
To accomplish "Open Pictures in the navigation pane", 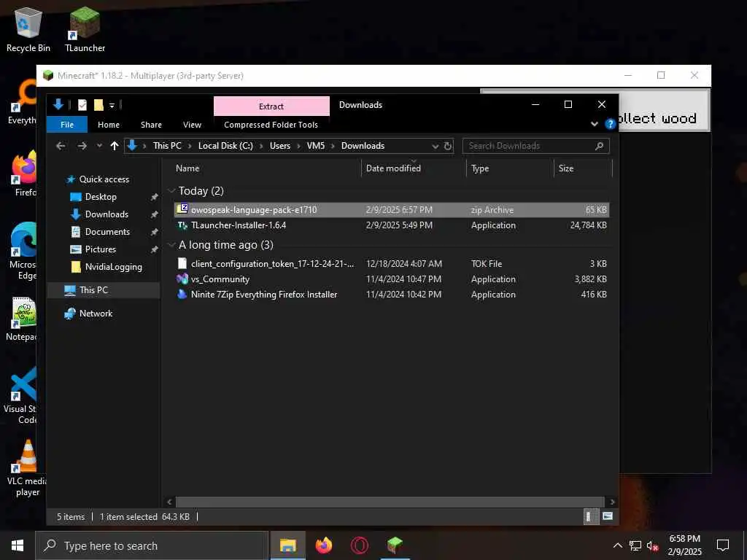I will [100, 249].
